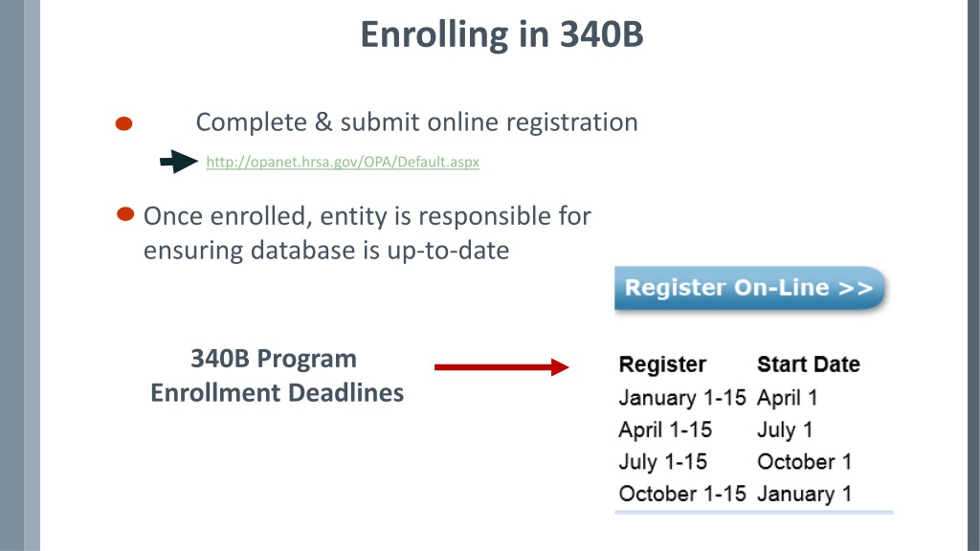Screen dimensions: 980x551
Task: Click the red arrow pointing to the table
Action: tap(501, 366)
